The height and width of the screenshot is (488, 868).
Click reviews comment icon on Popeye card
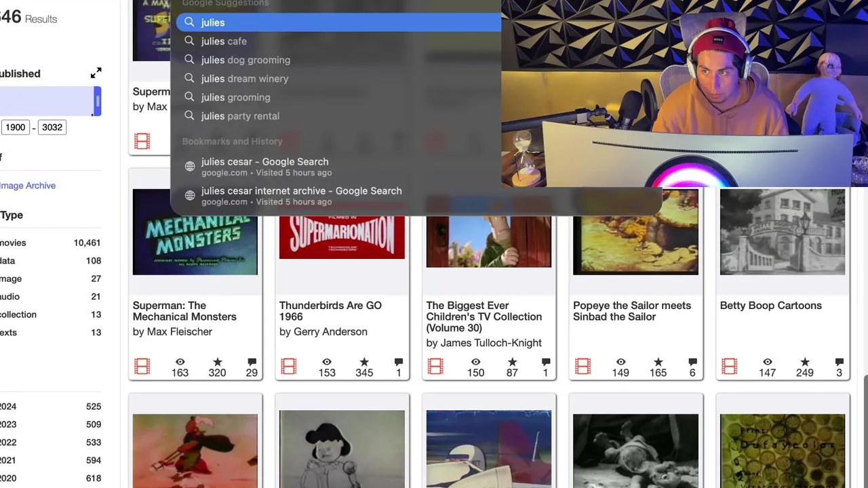click(x=692, y=362)
